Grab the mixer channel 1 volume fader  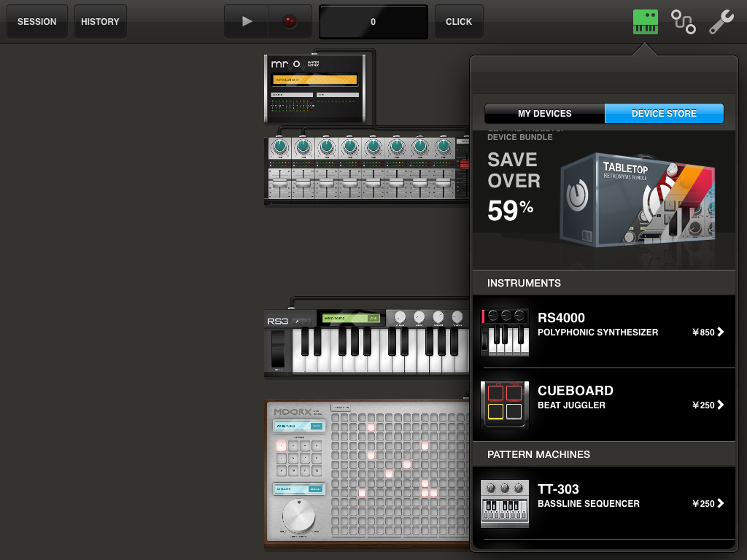click(x=279, y=184)
